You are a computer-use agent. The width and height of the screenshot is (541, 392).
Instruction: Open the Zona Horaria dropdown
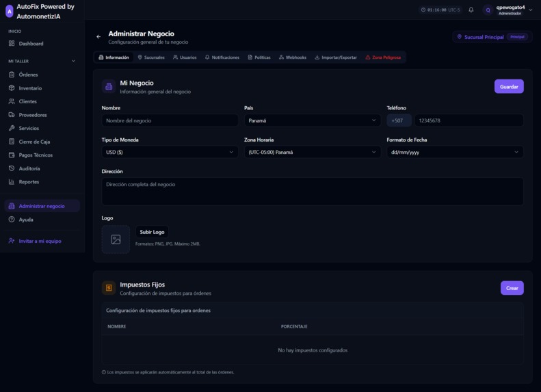click(x=313, y=152)
